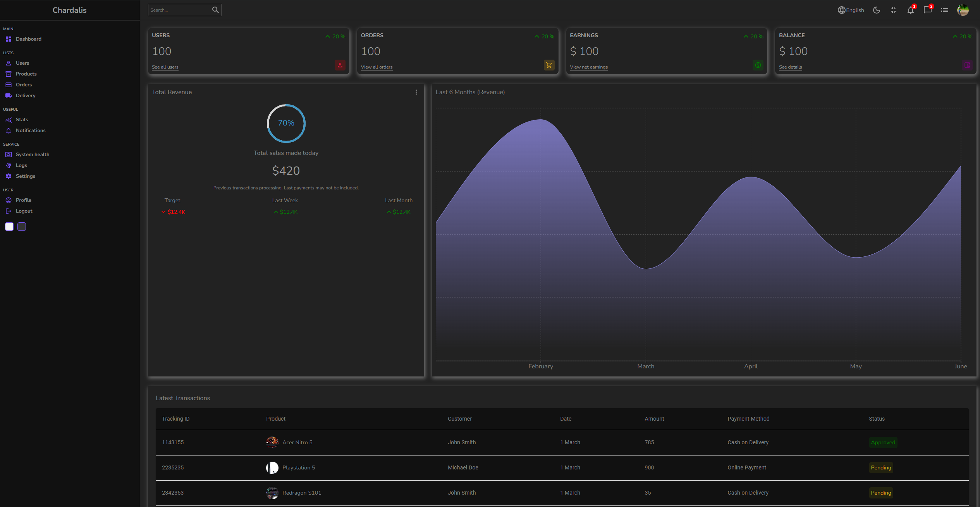This screenshot has width=980, height=507.
Task: Open Settings in the sidebar
Action: coord(25,176)
